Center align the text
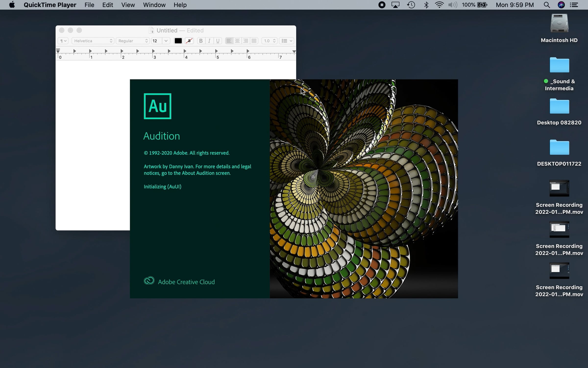The height and width of the screenshot is (368, 588). point(237,41)
